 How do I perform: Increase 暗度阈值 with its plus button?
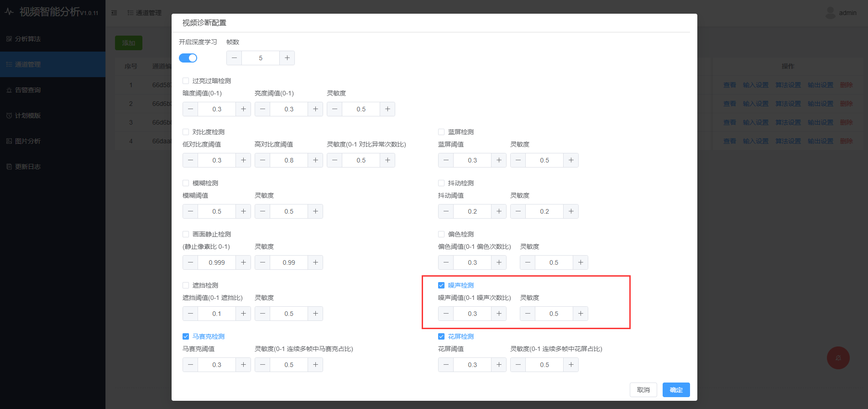243,109
